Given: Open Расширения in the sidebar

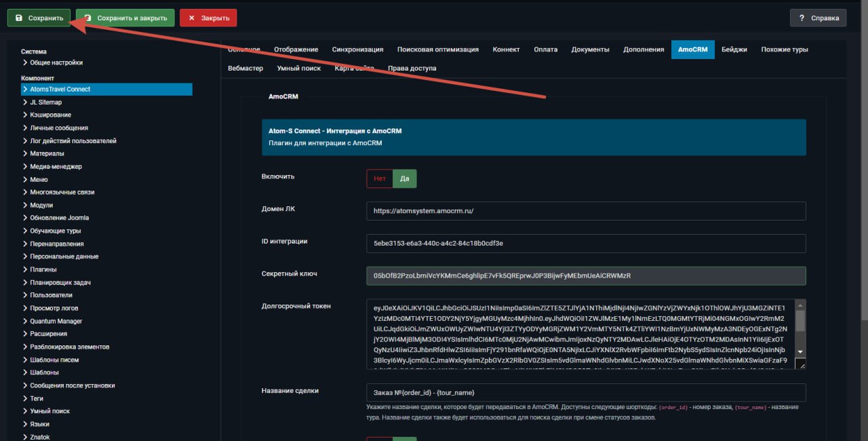Looking at the screenshot, I should click(x=48, y=334).
